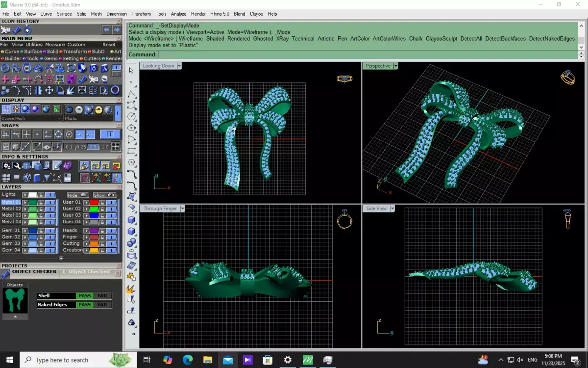Click FAIL for Shell check
Viewport: 588px width, 368px height.
102,296
